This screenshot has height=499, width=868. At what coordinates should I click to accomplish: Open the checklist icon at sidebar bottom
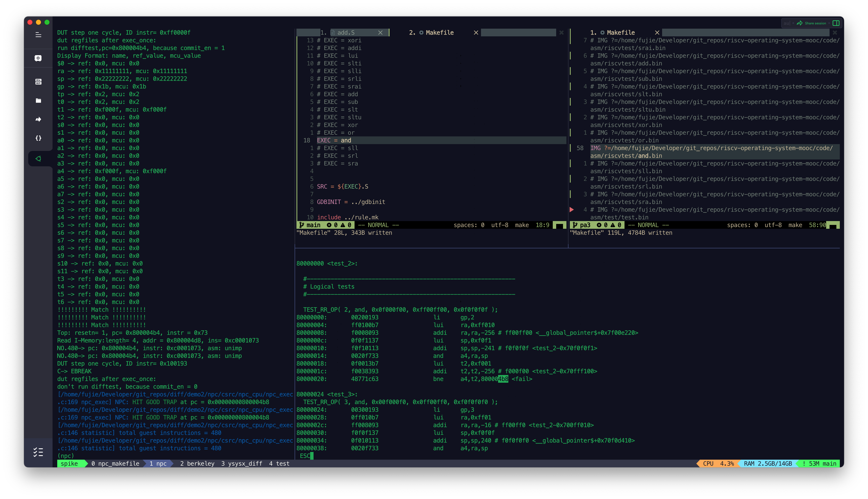click(x=38, y=452)
